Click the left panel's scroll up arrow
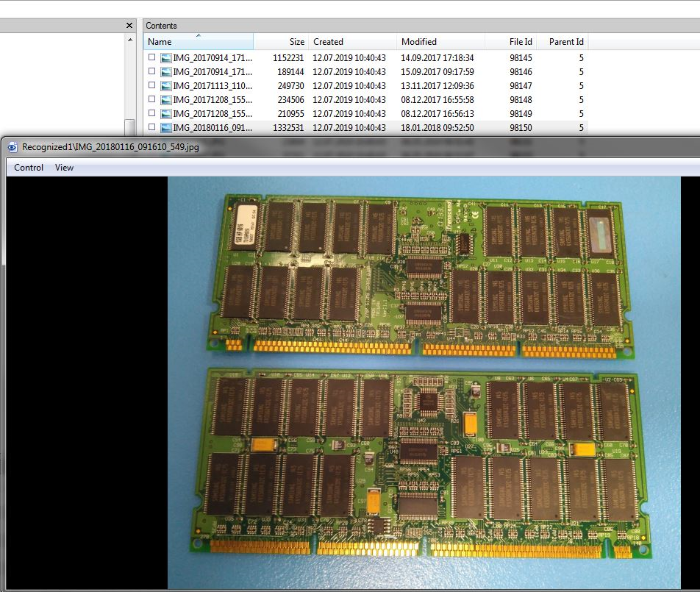 pos(130,40)
